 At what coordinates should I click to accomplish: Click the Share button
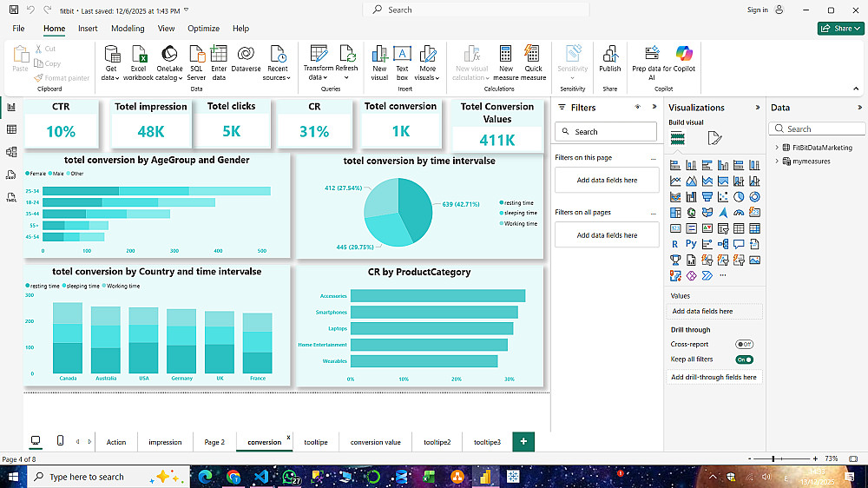[x=839, y=29]
